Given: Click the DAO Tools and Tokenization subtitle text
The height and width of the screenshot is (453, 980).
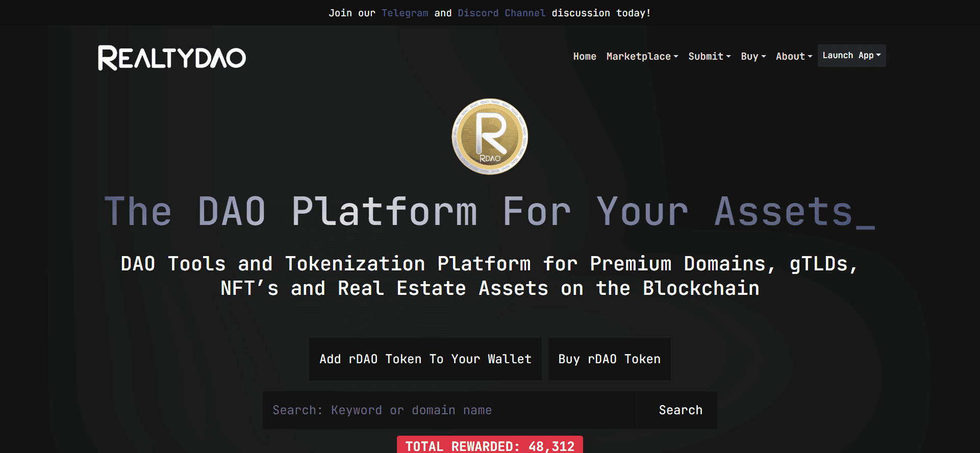Looking at the screenshot, I should tap(490, 276).
